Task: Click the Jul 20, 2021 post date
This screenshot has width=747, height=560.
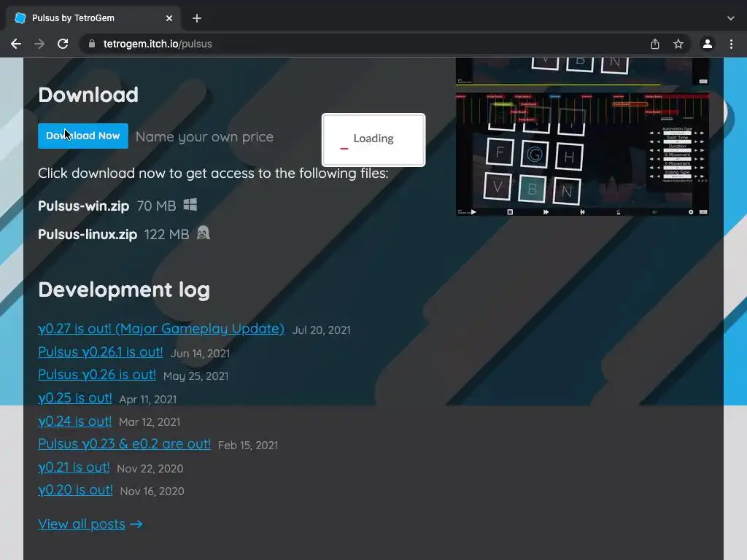Action: click(321, 330)
